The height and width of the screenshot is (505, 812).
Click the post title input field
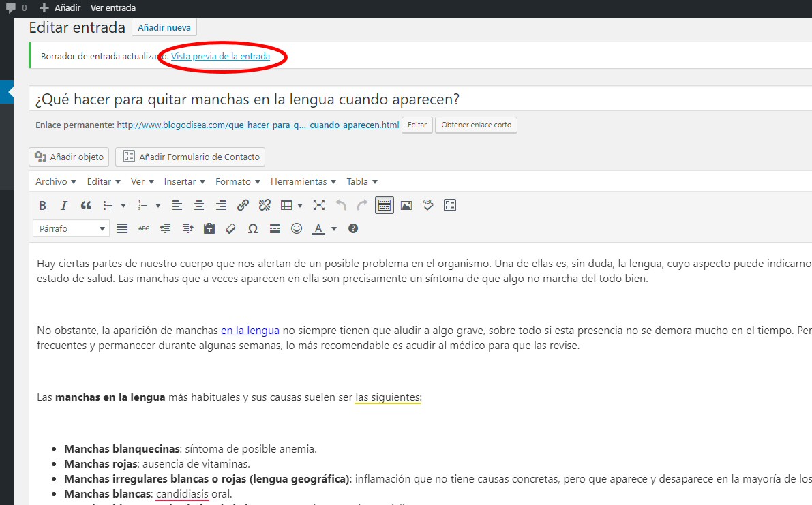[x=409, y=100]
